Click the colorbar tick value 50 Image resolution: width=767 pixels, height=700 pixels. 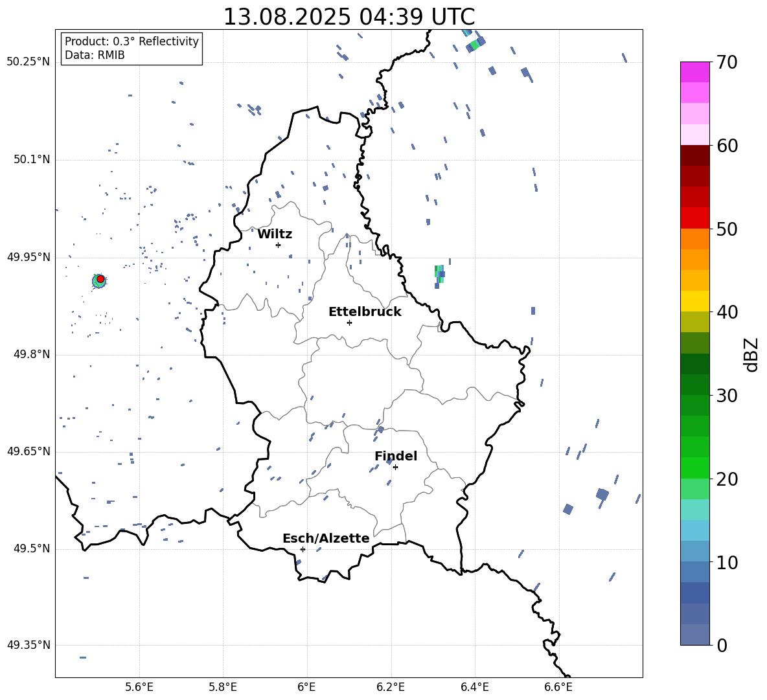click(x=727, y=229)
